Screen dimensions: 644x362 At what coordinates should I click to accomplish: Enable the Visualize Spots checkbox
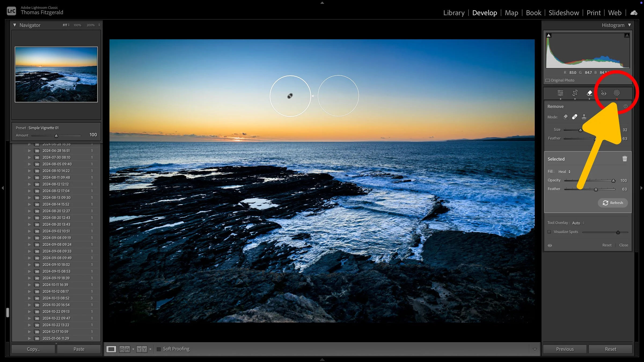point(549,232)
